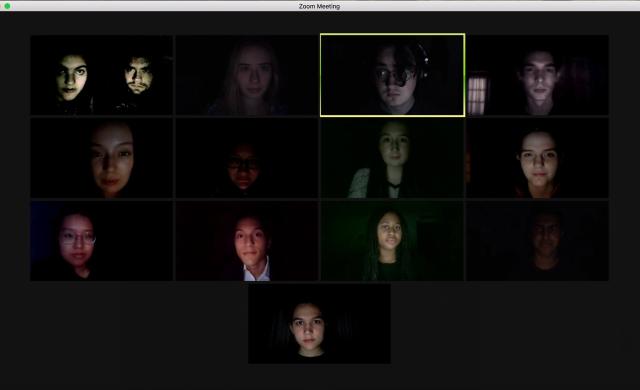Select the very dark tile with glasses wearer
The image size is (640, 390).
pyautogui.click(x=247, y=158)
